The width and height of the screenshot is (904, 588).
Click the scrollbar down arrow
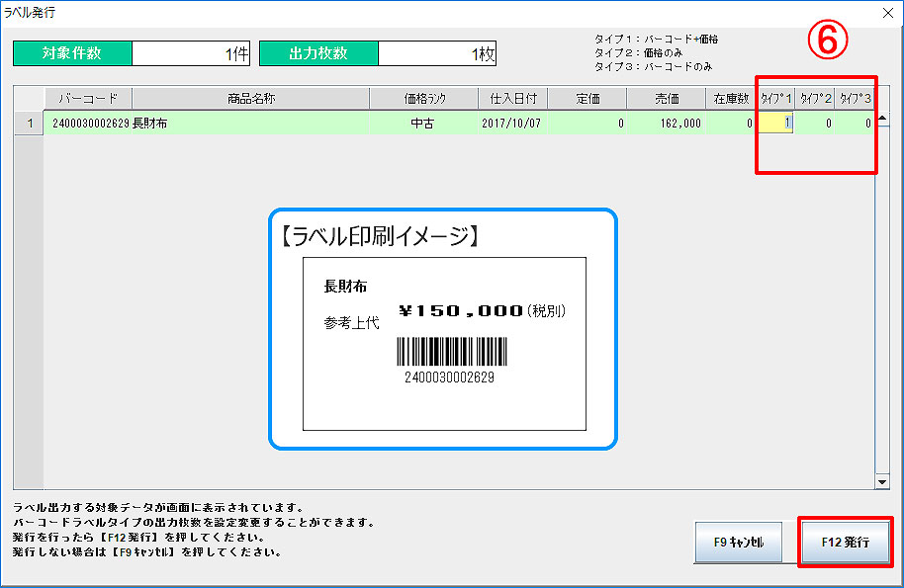click(x=882, y=481)
